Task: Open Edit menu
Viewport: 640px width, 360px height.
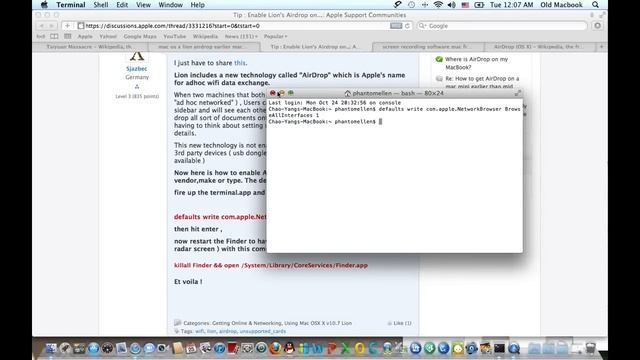Action: (x=122, y=5)
